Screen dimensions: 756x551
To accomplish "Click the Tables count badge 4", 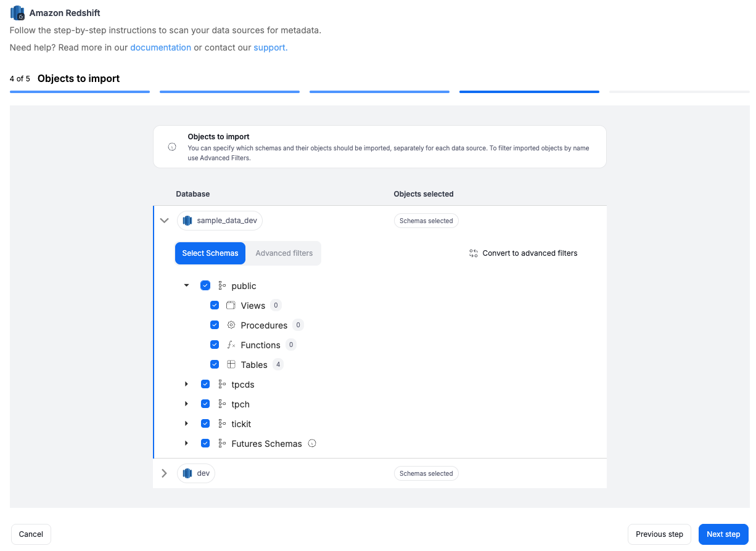I will tap(278, 364).
